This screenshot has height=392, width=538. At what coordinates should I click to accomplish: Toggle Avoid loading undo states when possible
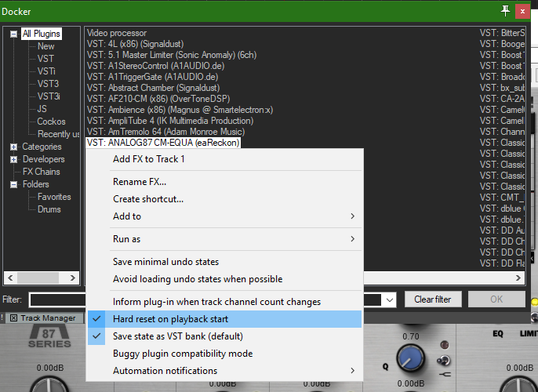coord(225,279)
